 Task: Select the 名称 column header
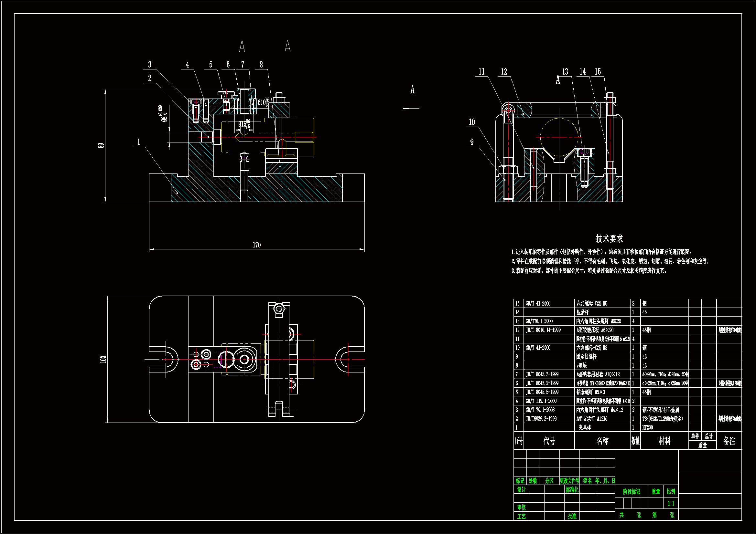point(602,441)
